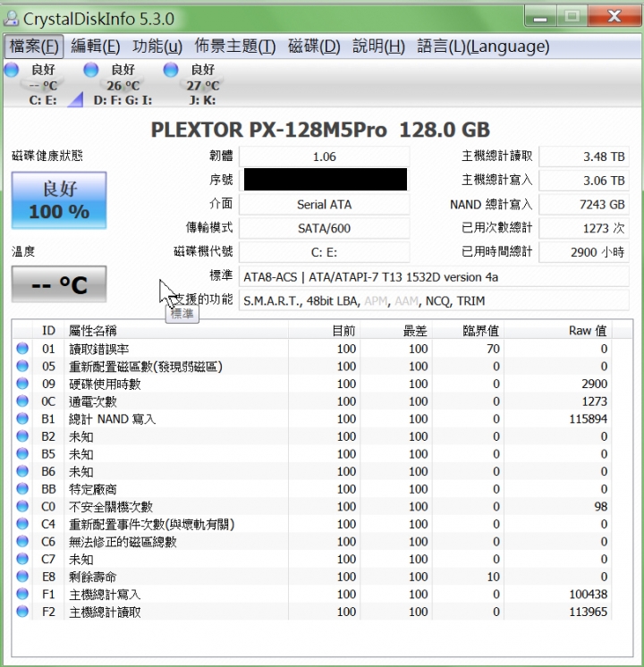Select the 硬碟使用時數 attribute name
Viewport: 644px width, 667px height.
tap(105, 384)
